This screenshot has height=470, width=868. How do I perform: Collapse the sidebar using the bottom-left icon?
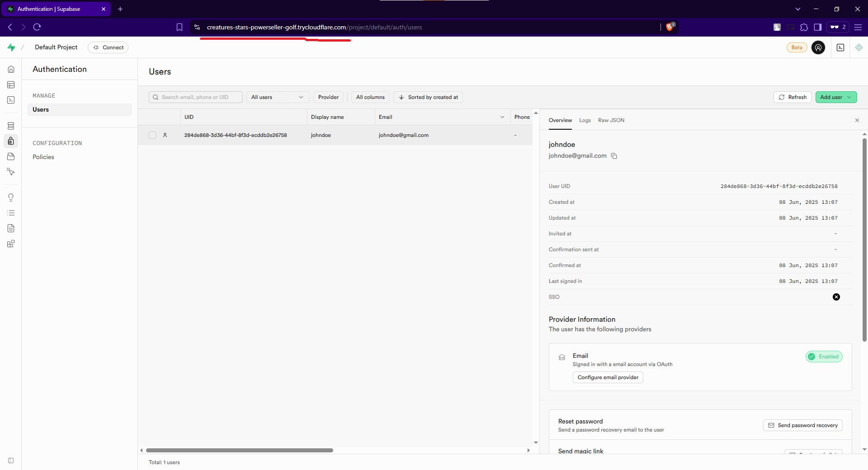point(11,461)
